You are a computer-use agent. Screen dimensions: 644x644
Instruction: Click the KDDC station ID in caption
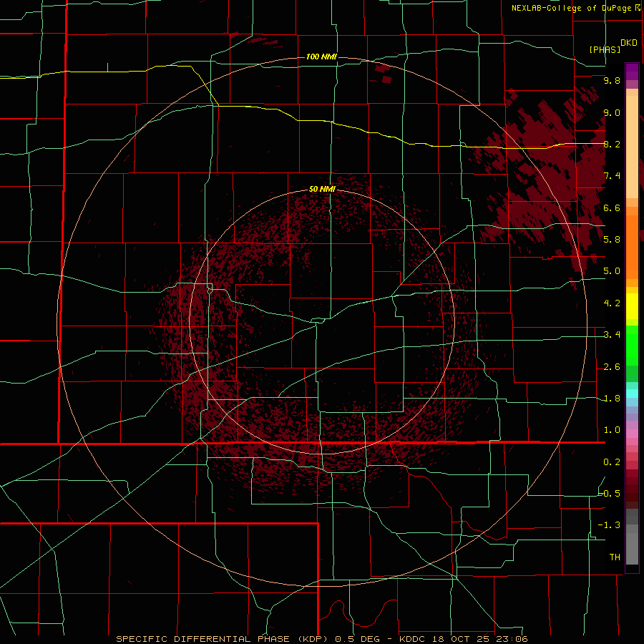pyautogui.click(x=413, y=639)
